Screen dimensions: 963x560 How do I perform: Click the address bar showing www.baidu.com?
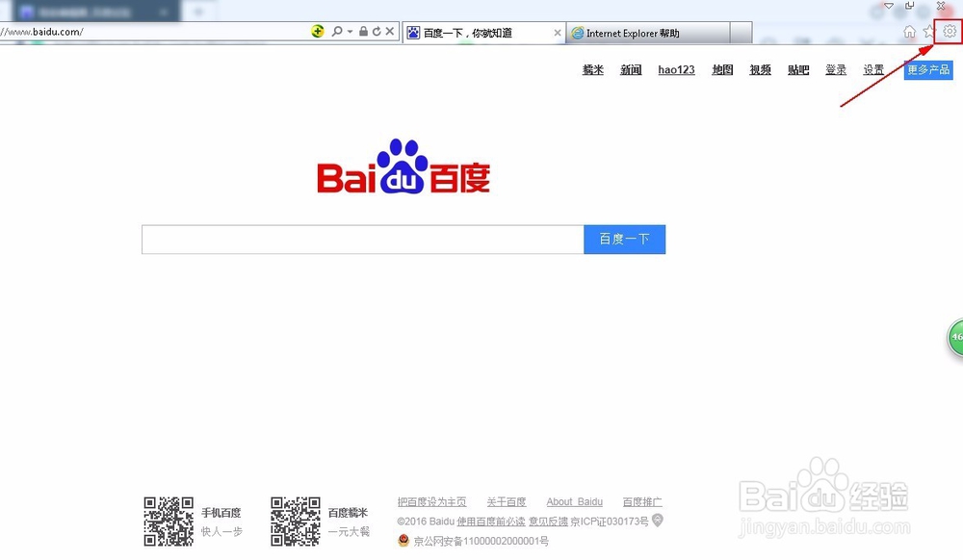(153, 32)
